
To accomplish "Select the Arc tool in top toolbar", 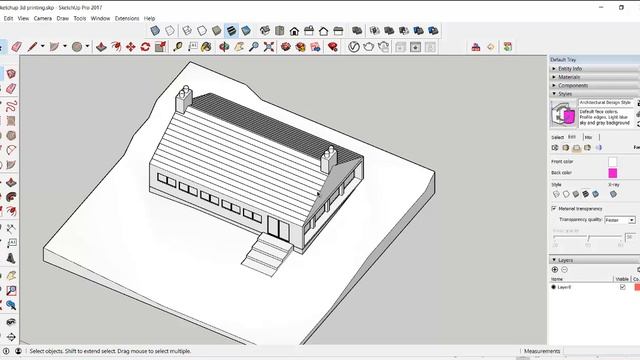I will tap(54, 47).
